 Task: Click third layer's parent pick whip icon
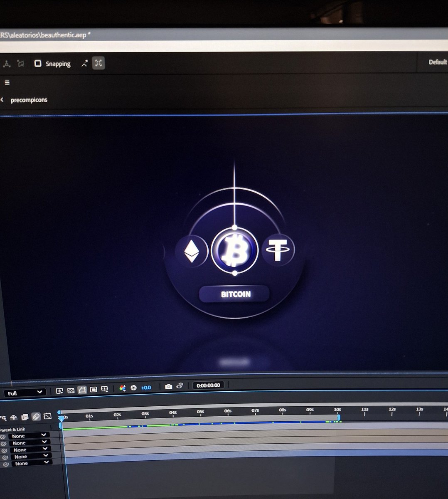point(4,450)
